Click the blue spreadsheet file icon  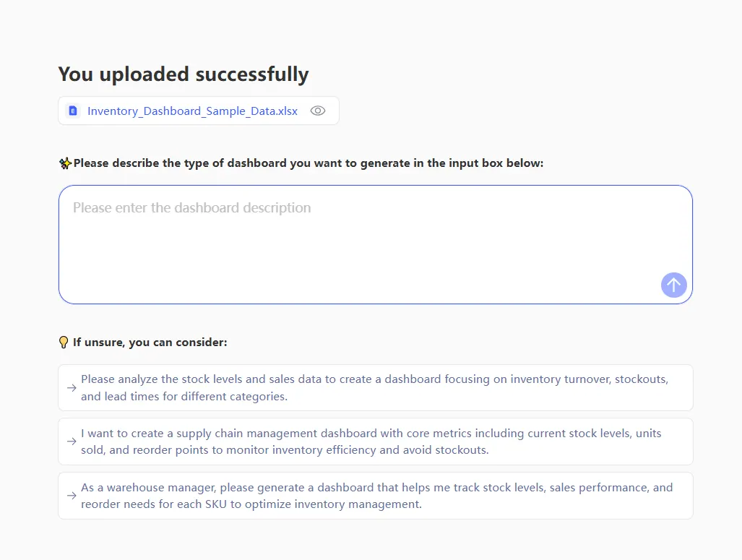[x=72, y=111]
